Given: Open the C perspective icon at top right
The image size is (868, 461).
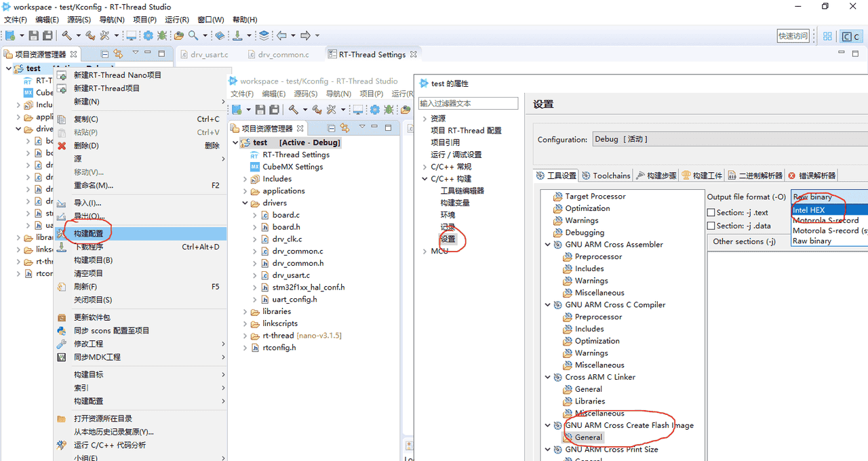Looking at the screenshot, I should (850, 37).
